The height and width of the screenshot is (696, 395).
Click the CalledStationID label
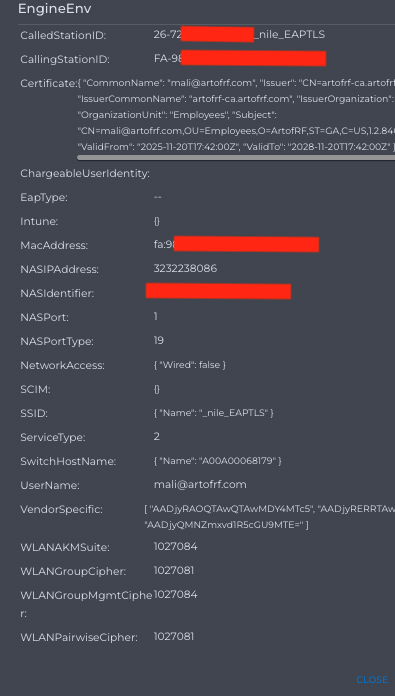tap(63, 36)
